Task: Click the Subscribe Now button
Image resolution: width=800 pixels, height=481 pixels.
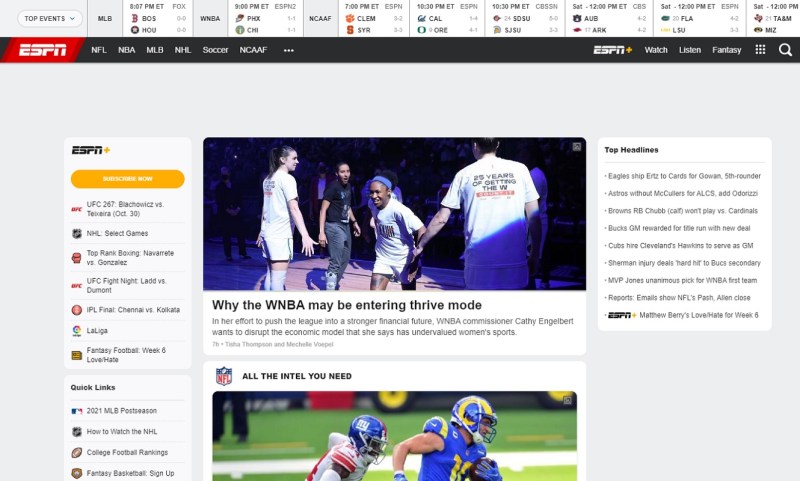Action: point(128,179)
